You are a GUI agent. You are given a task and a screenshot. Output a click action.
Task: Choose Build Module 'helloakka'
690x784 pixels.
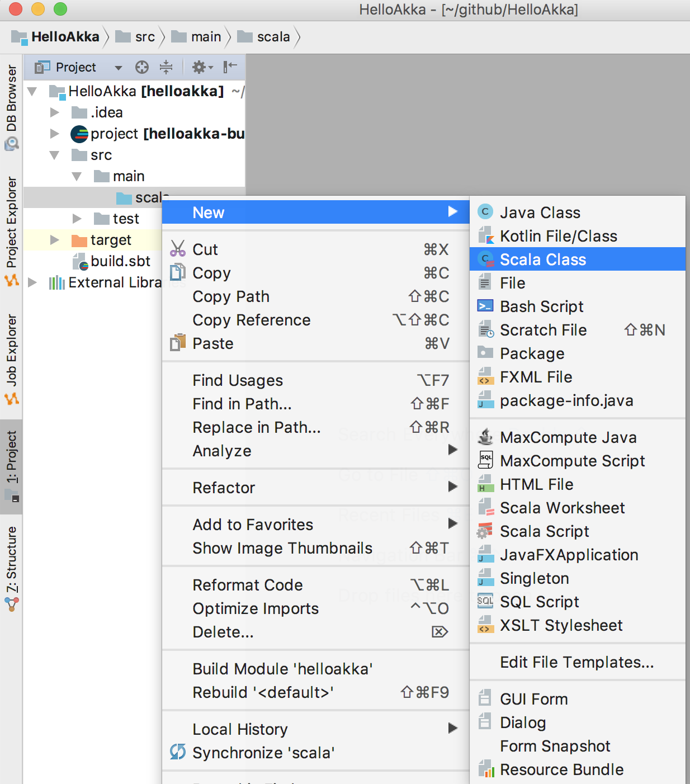[x=315, y=668]
